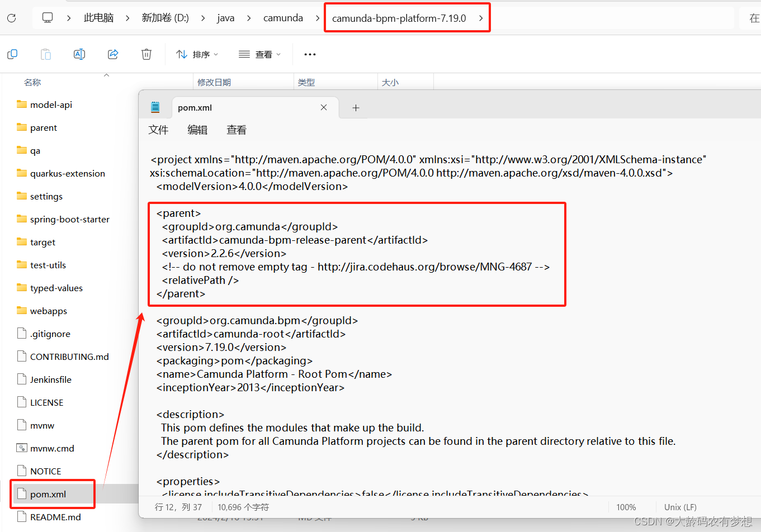This screenshot has height=532, width=761.
Task: Click 行 12, 列 37 cursor position indicator
Action: pos(178,507)
